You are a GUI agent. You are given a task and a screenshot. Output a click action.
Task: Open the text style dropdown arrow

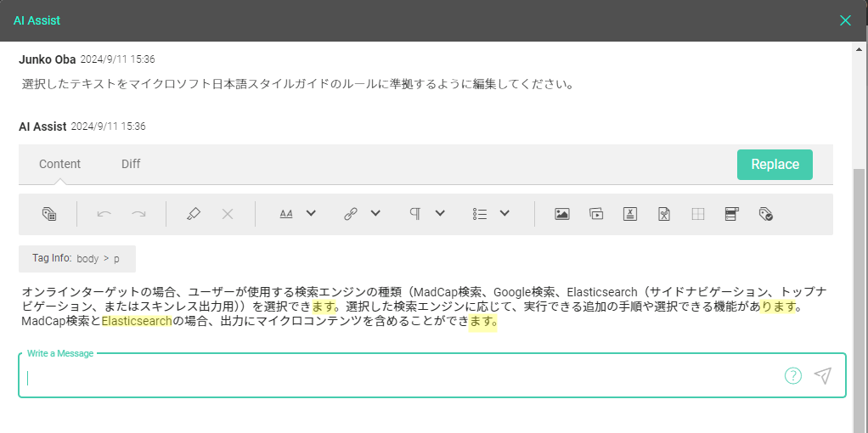tap(311, 213)
